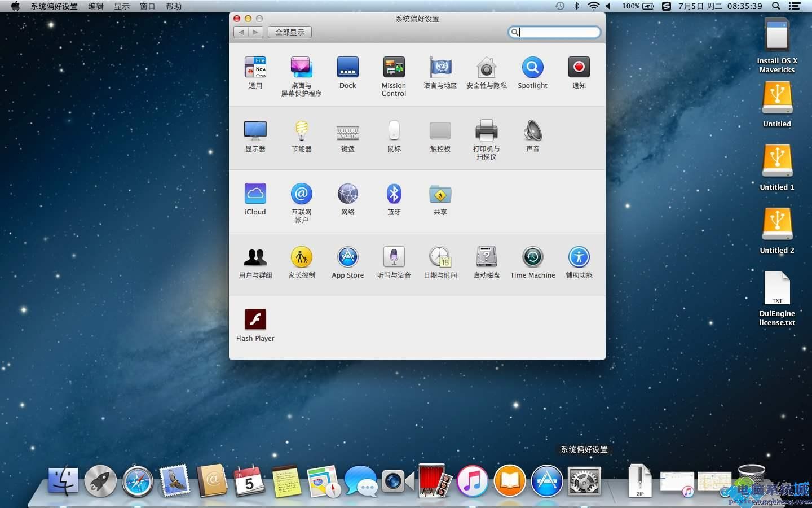Image resolution: width=812 pixels, height=508 pixels.
Task: Open Calendar in the Dock
Action: click(x=249, y=481)
